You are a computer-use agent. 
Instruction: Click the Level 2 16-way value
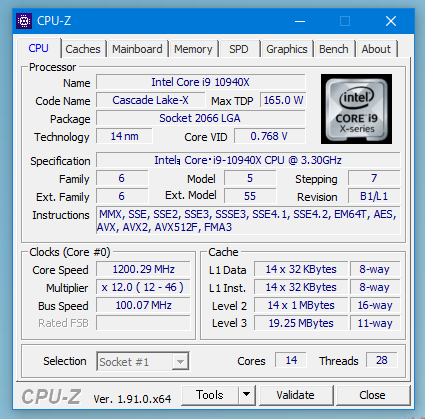pyautogui.click(x=375, y=305)
